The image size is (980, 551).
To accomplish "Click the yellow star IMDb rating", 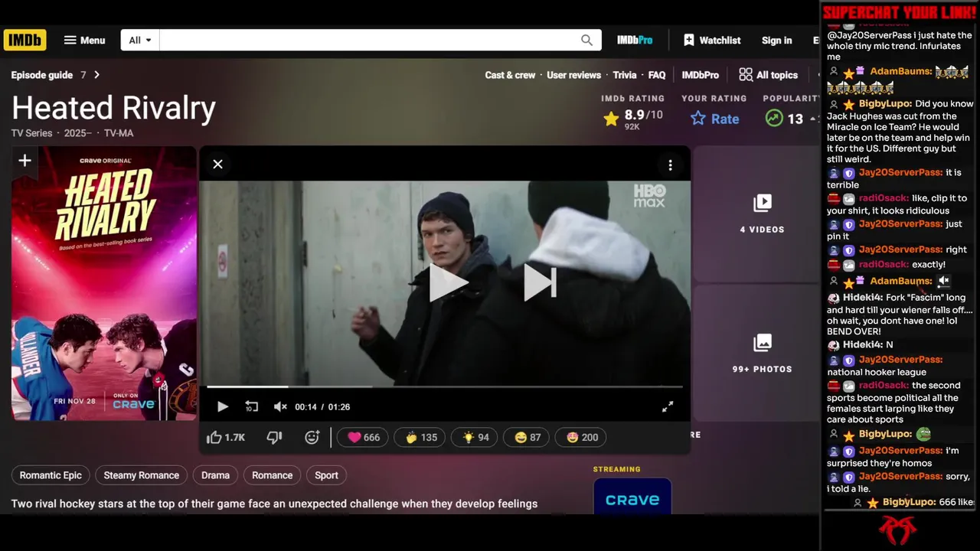I will [611, 119].
